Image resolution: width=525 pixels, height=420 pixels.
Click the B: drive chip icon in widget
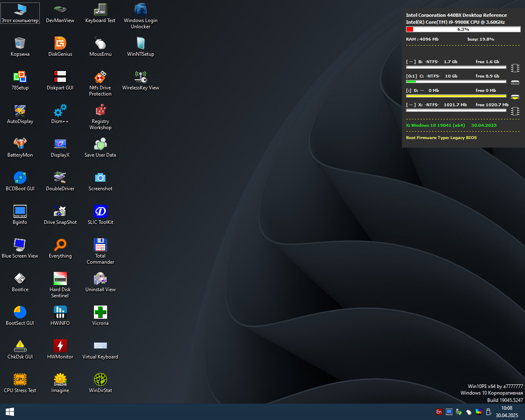tap(515, 68)
